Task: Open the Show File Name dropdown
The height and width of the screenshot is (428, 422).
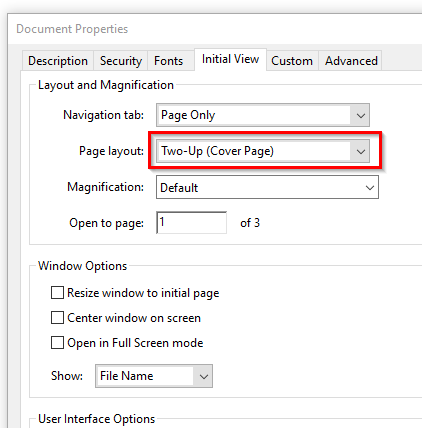Action: click(154, 376)
